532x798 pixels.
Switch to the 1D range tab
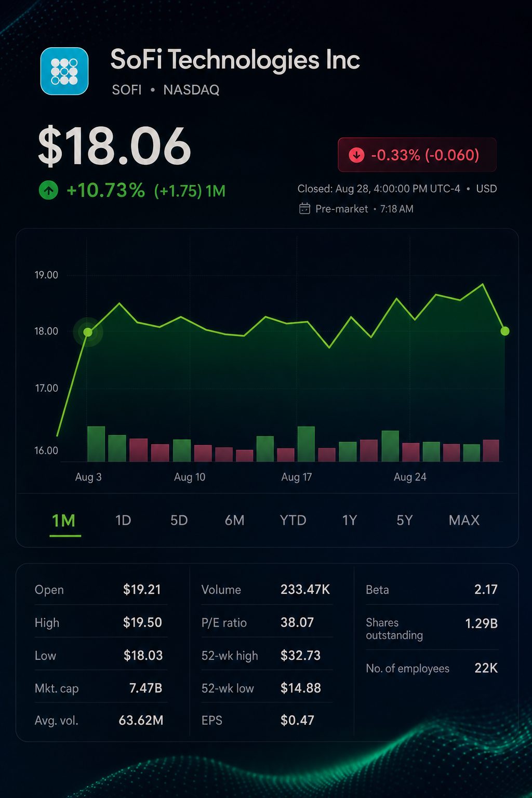(x=123, y=520)
